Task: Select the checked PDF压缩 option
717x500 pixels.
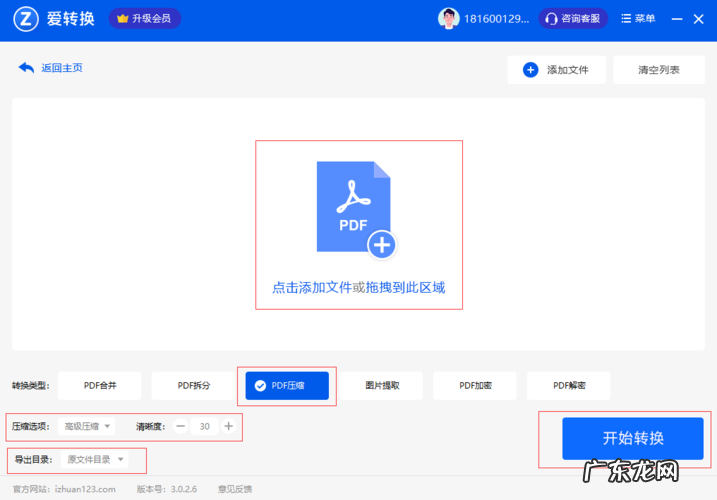Action: (x=287, y=386)
